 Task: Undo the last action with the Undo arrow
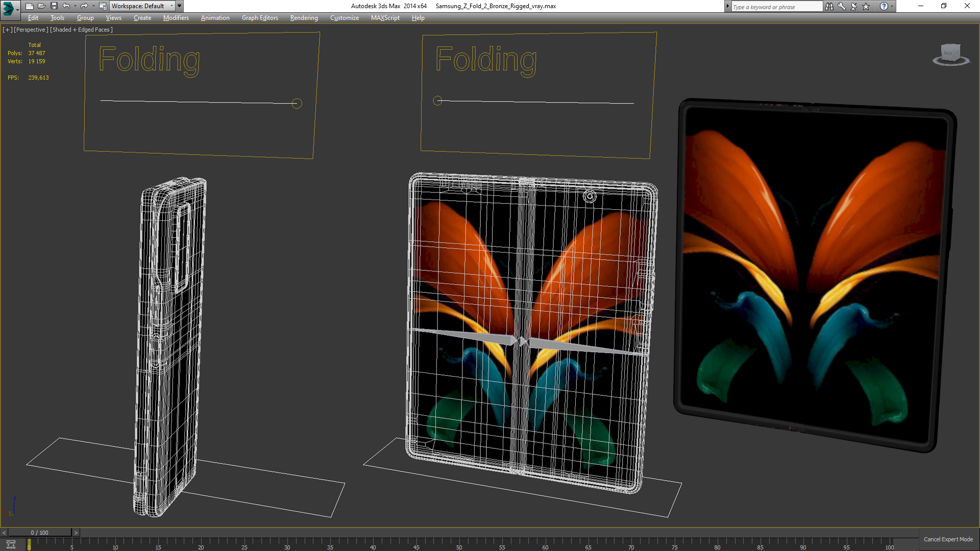click(x=66, y=6)
